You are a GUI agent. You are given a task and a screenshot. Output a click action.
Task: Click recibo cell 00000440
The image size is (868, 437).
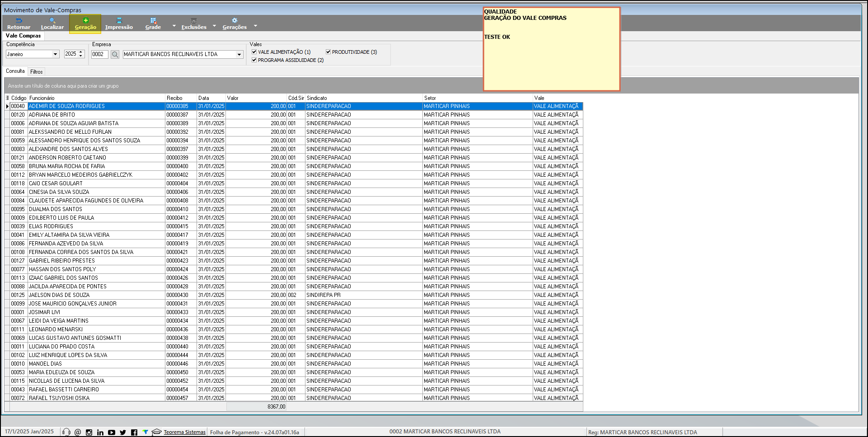point(181,347)
